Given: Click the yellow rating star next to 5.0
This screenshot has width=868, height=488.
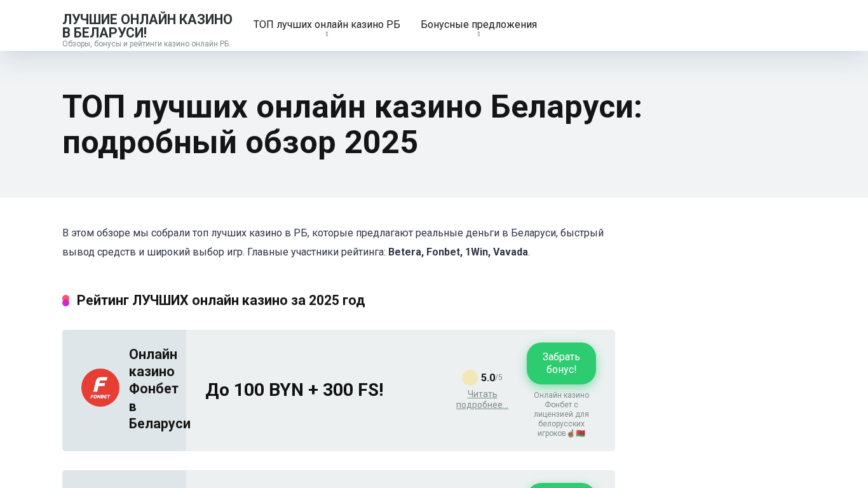Looking at the screenshot, I should pyautogui.click(x=470, y=377).
